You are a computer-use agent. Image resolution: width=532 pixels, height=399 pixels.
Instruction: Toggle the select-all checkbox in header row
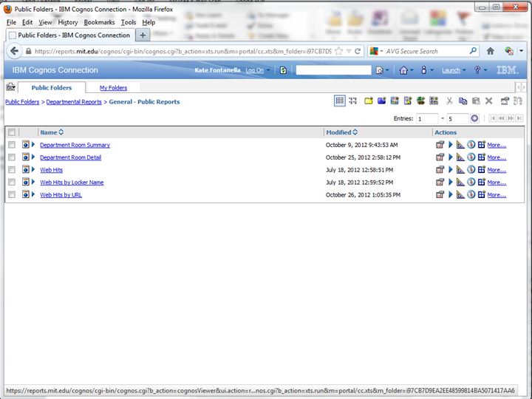point(12,132)
